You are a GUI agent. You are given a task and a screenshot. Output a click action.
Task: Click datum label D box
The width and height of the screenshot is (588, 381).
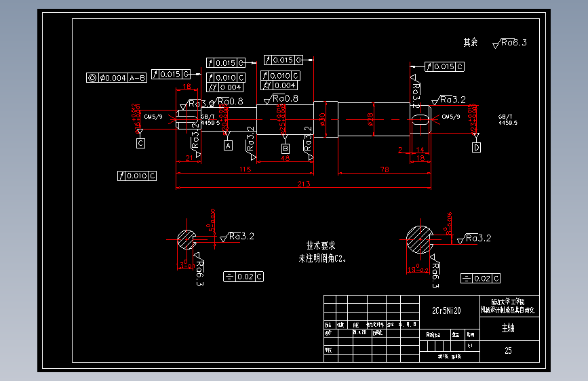(x=476, y=147)
